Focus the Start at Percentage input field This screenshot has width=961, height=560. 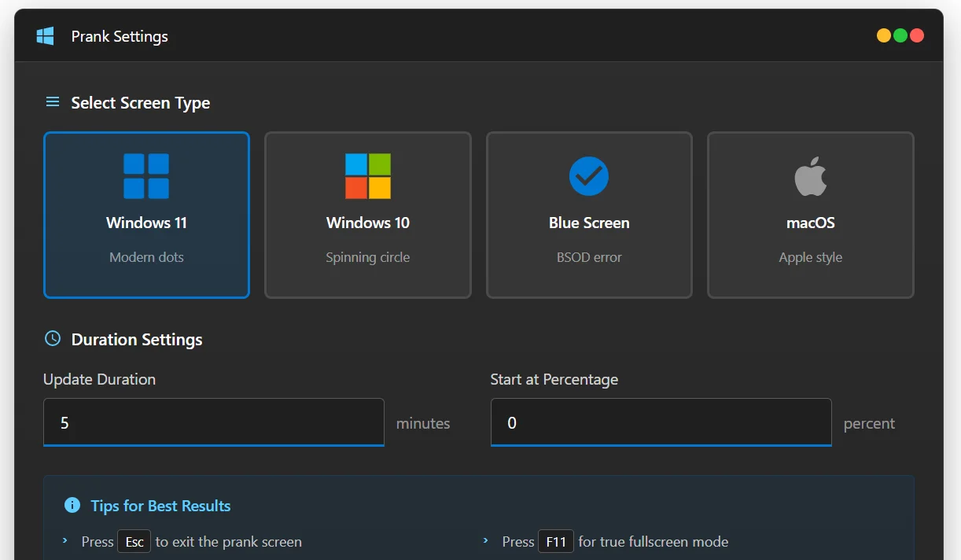click(661, 422)
